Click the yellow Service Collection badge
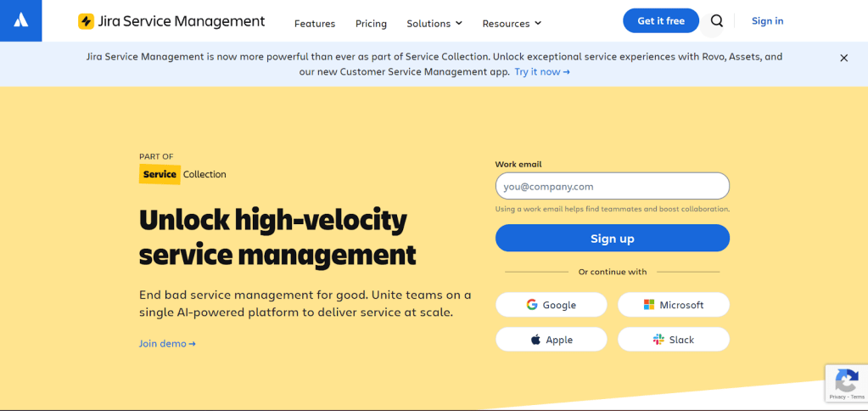Screen dimensions: 868x411 pos(160,174)
